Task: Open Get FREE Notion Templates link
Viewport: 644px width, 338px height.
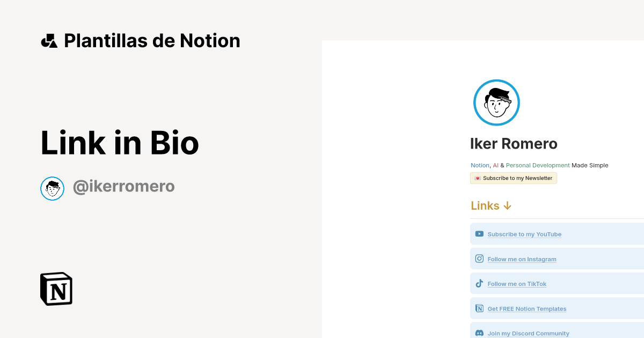Action: click(x=526, y=309)
